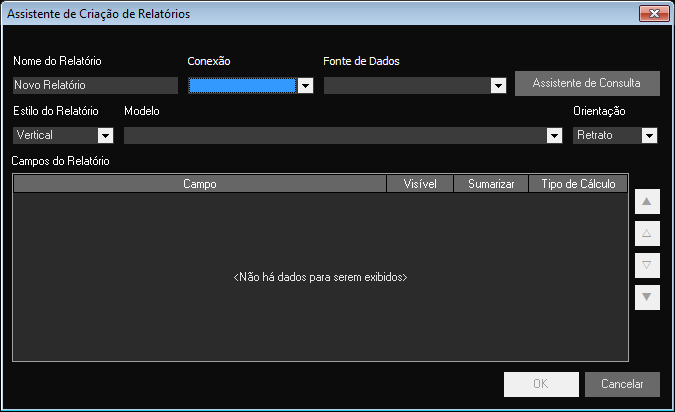This screenshot has height=412, width=675.
Task: Select the Visível column header
Action: click(x=420, y=184)
